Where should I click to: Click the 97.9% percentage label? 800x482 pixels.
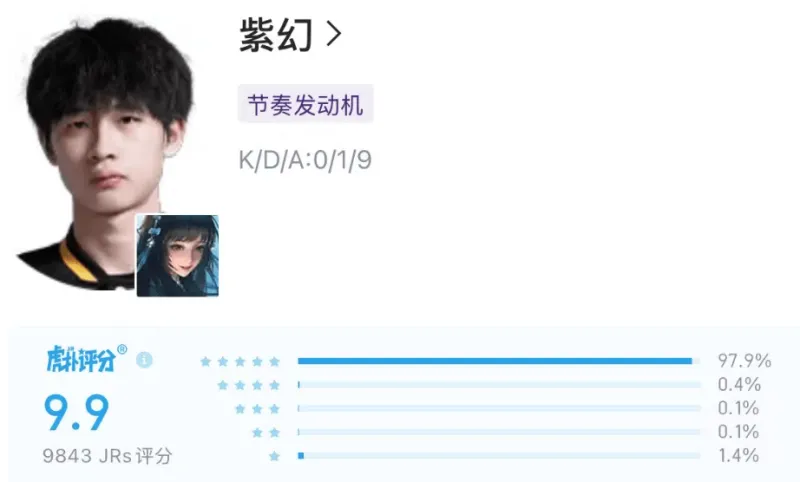pyautogui.click(x=744, y=361)
